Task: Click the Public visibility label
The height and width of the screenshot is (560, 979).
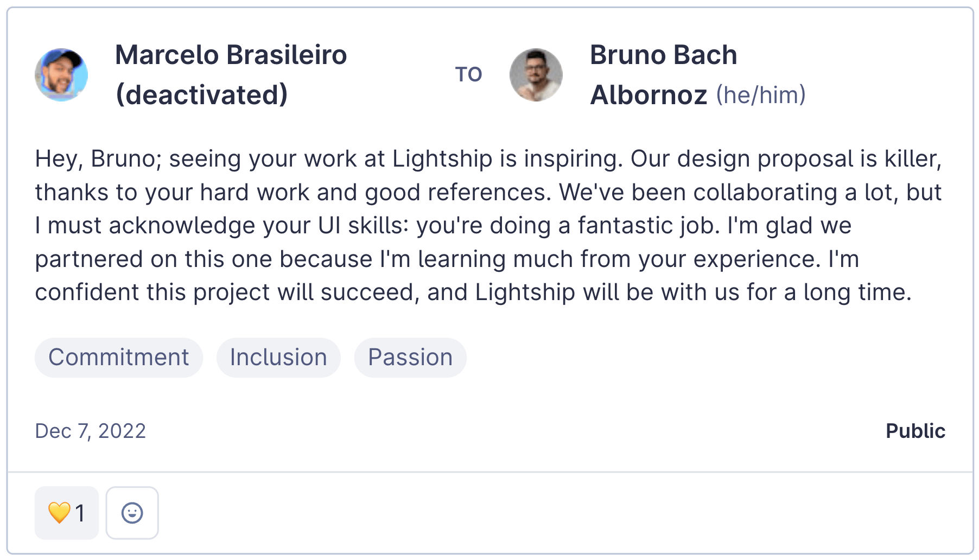Action: pyautogui.click(x=915, y=431)
